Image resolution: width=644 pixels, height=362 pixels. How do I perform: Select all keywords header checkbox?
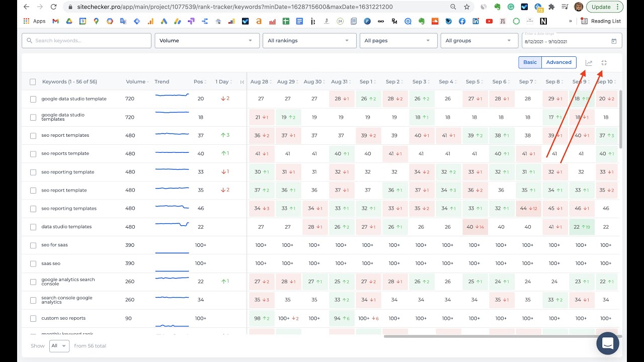click(33, 82)
